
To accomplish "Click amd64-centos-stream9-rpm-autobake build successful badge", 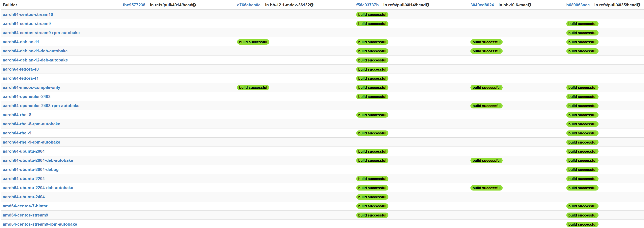I will 582,224.
